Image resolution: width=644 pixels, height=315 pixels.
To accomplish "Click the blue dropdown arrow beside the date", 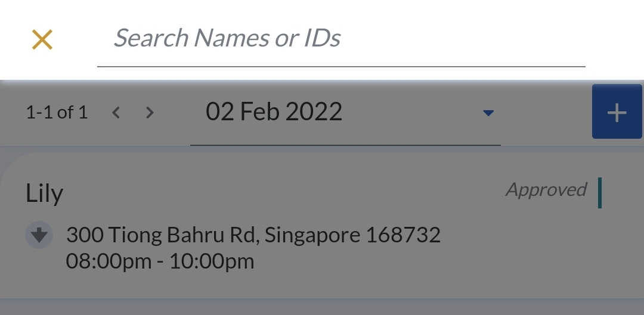I will tap(488, 113).
